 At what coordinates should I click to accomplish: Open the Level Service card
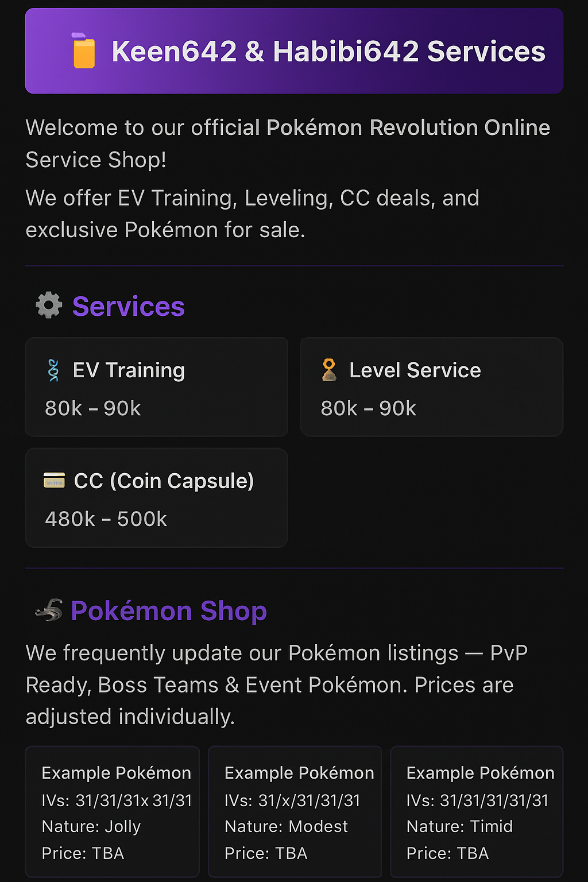click(431, 387)
